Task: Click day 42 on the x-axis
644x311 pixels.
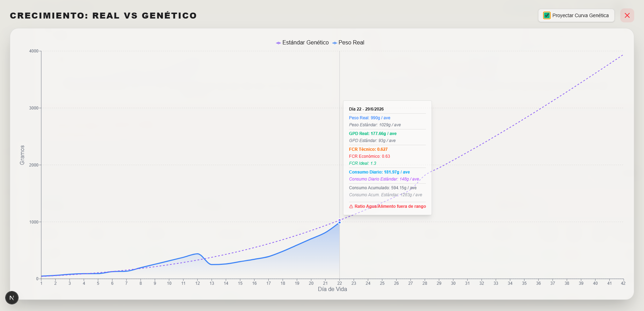Action: [x=623, y=283]
